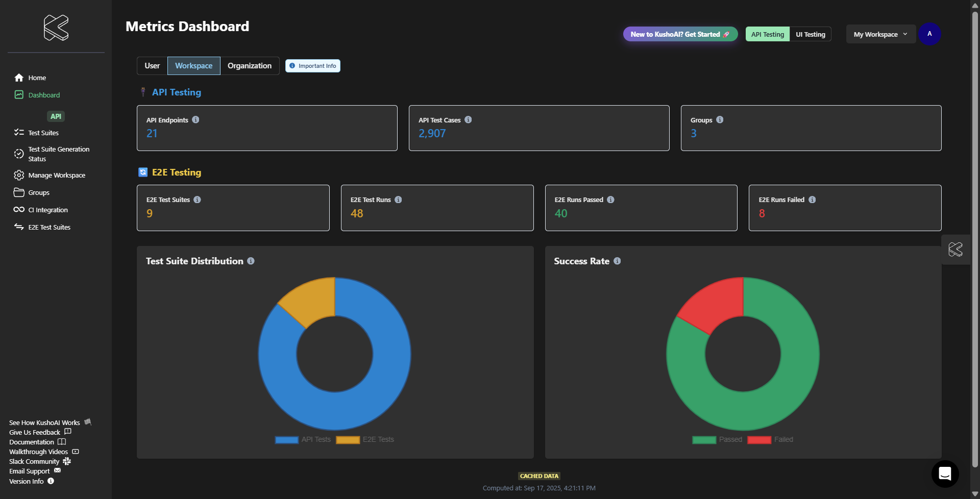Click New to KushoAI? Get Started button
The image size is (980, 499).
tap(680, 34)
